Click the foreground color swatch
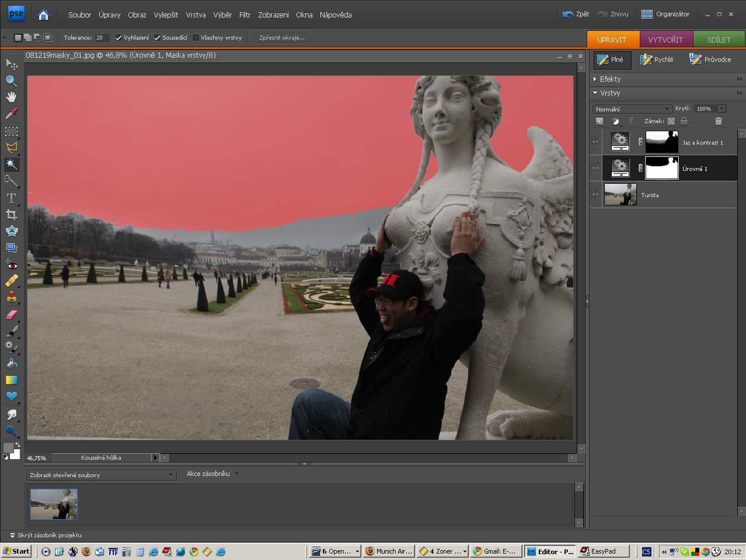 click(8, 448)
